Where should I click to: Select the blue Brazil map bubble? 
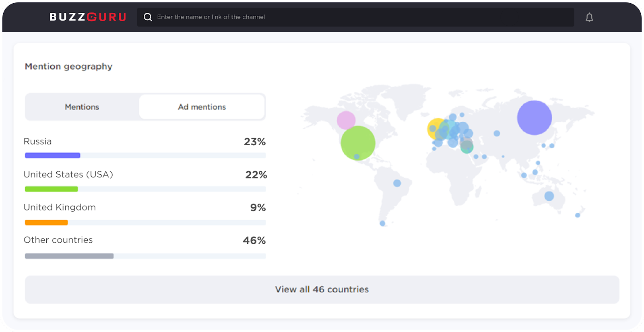[397, 184]
